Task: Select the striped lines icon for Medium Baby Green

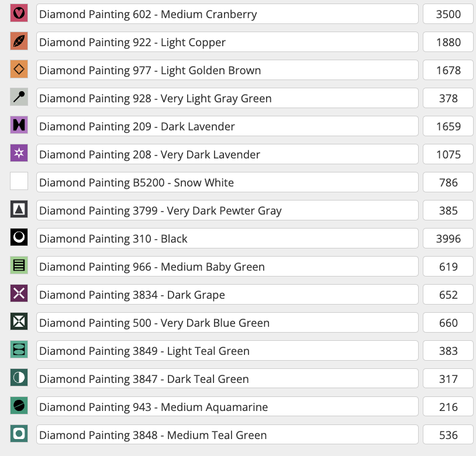Action: pyautogui.click(x=19, y=267)
